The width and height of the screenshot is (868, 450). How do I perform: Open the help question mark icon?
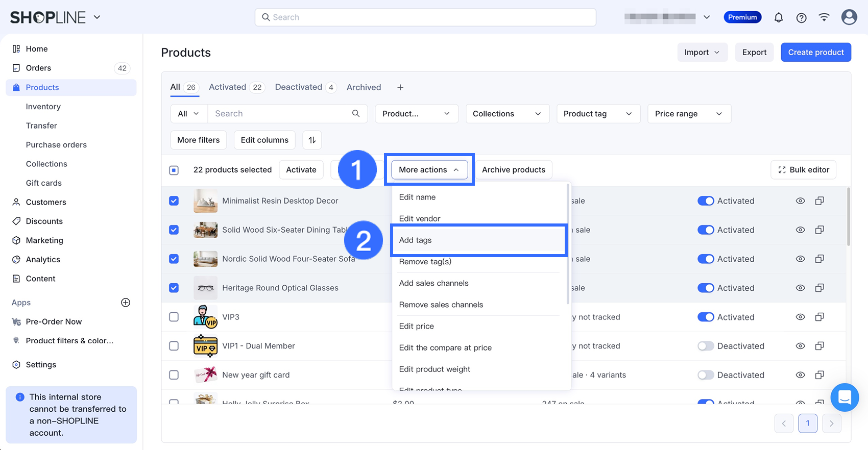[x=801, y=17]
